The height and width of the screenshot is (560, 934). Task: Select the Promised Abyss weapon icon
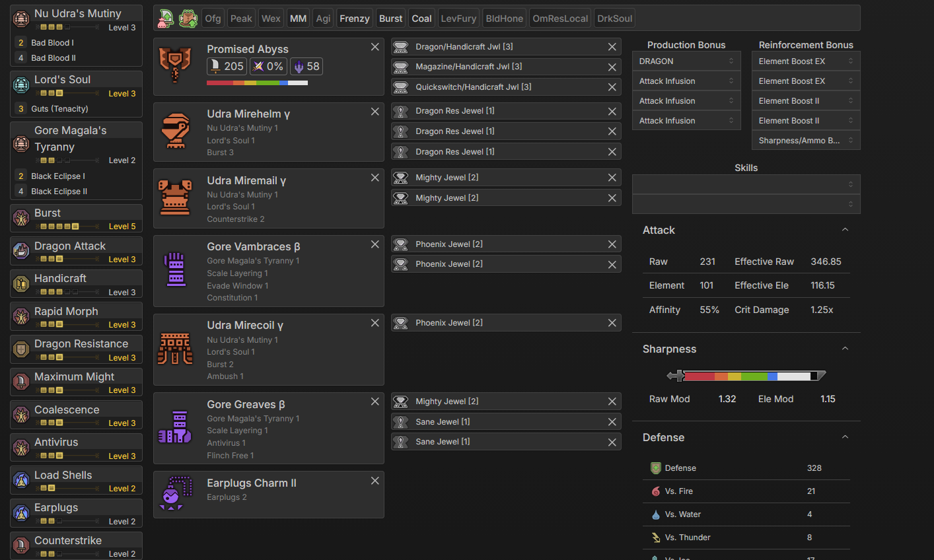coord(175,65)
